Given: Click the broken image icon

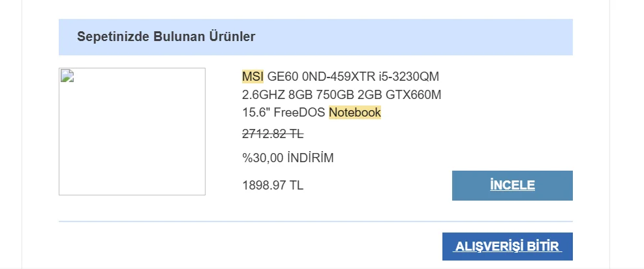Looking at the screenshot, I should pos(67,76).
